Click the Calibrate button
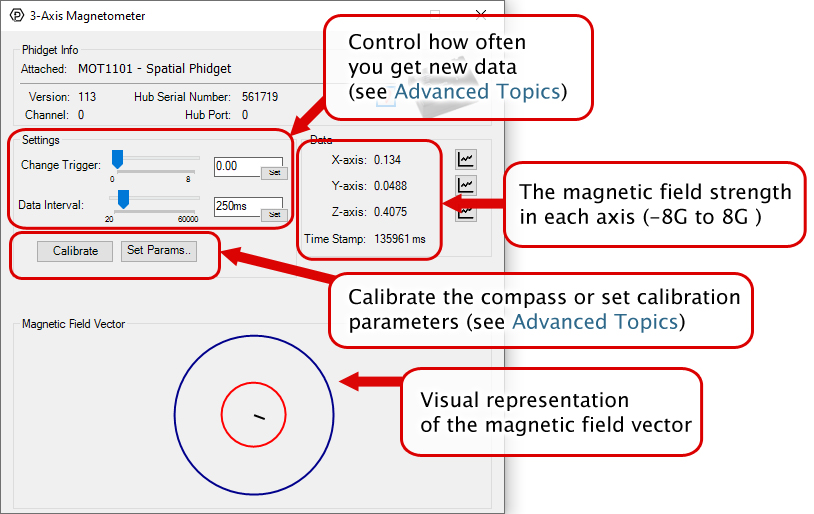 point(75,251)
